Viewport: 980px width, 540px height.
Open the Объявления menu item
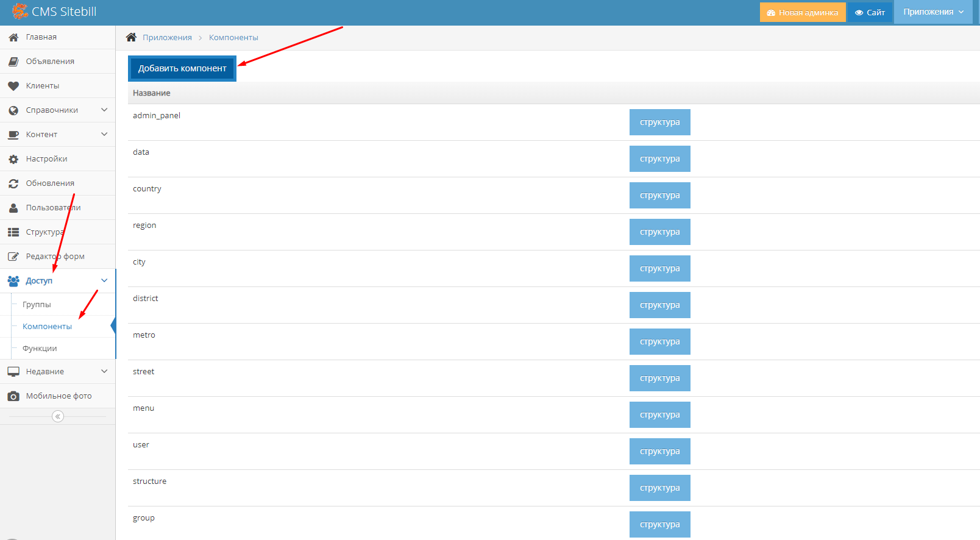[58, 62]
